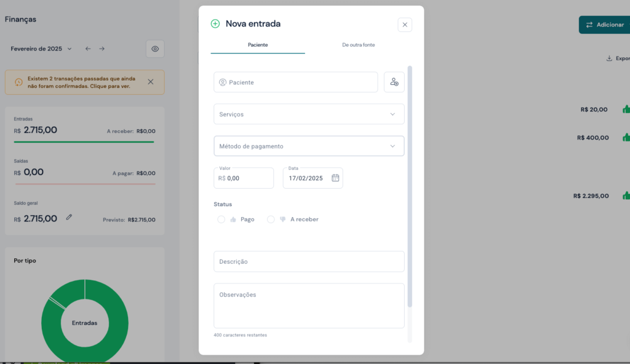
Task: Select the Paciente tab
Action: click(x=258, y=45)
